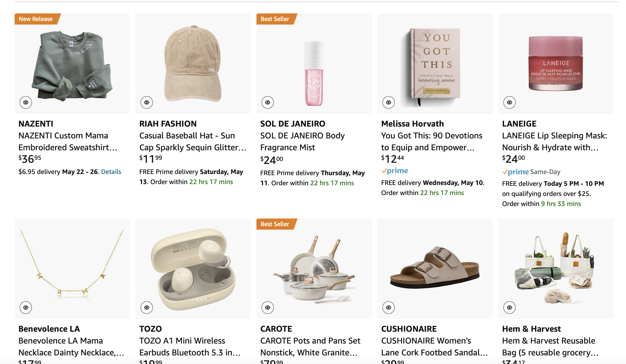Click quick-look eye icon on baseball hat
The height and width of the screenshot is (364, 626).
147,103
